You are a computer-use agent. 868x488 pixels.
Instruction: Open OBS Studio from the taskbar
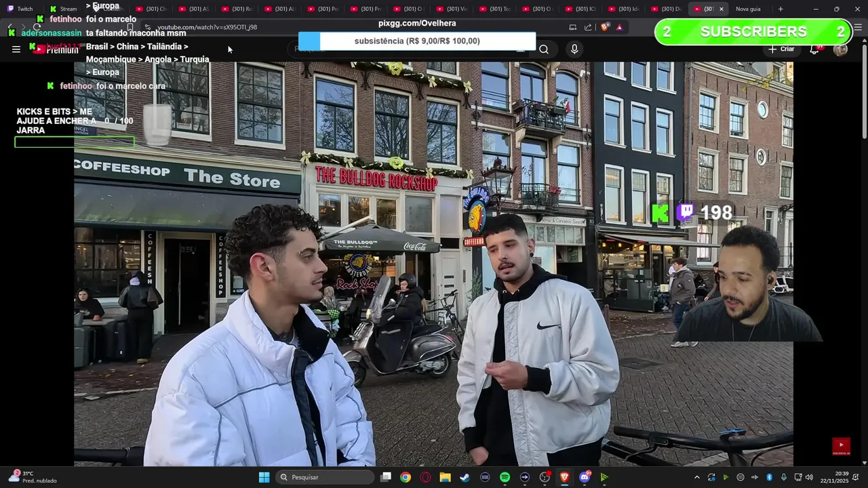[x=545, y=477]
